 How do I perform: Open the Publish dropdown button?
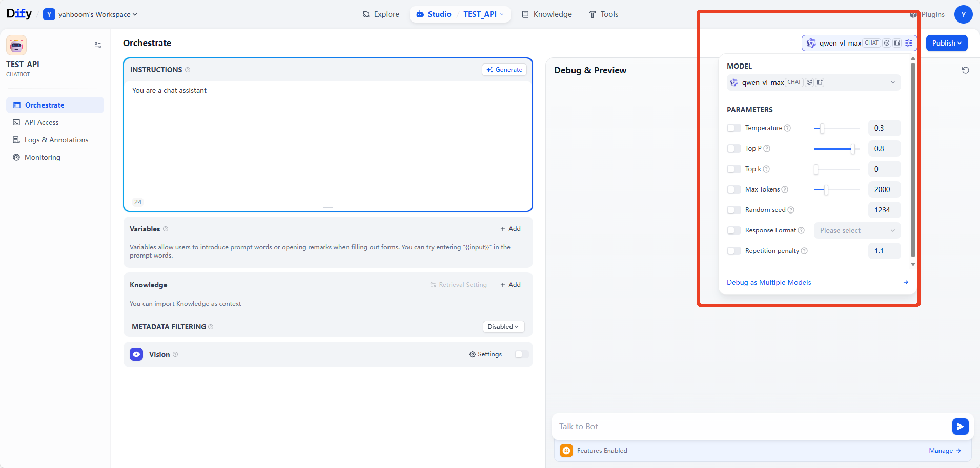click(947, 43)
